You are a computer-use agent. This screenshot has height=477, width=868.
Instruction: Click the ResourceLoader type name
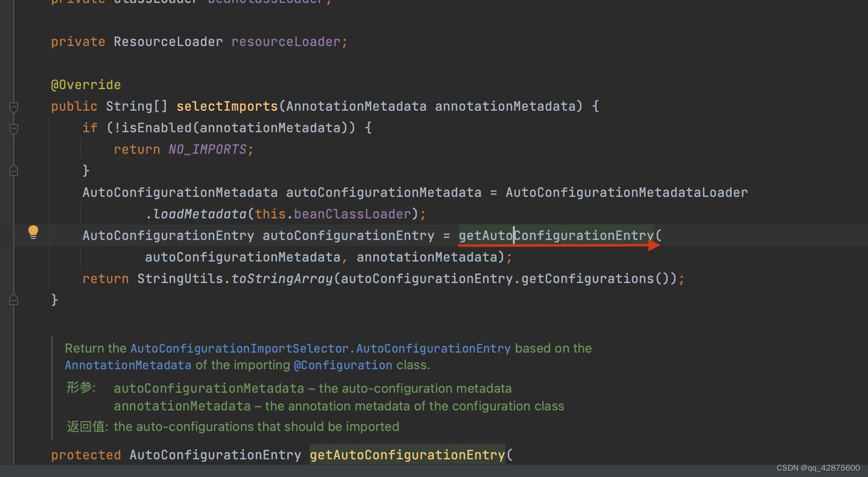click(x=168, y=42)
